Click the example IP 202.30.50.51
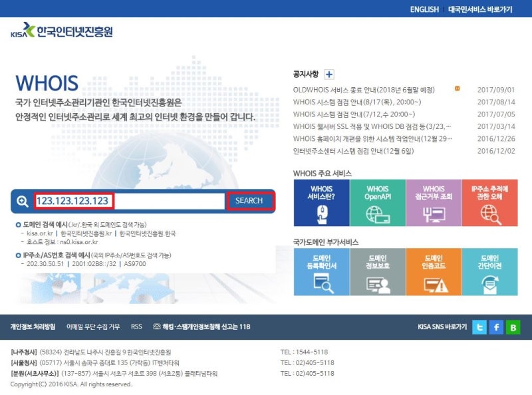 (45, 264)
